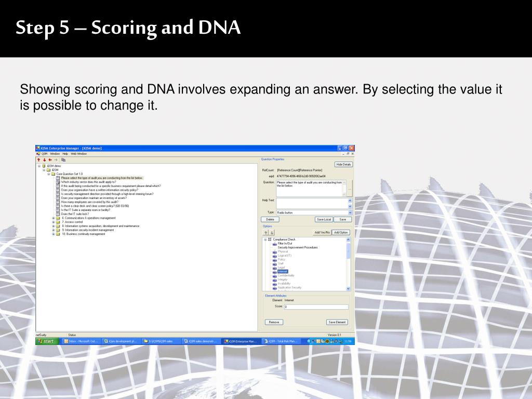Click the icon beside Integrity element

pos(275,280)
